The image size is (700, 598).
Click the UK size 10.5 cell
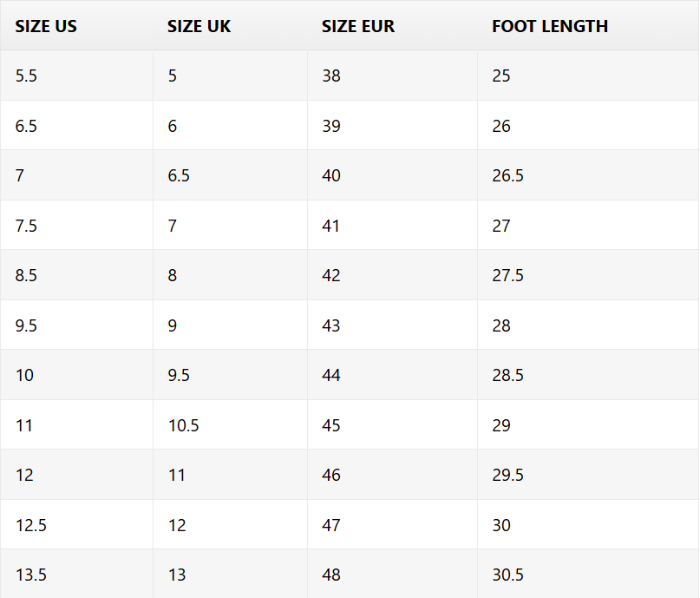point(231,424)
